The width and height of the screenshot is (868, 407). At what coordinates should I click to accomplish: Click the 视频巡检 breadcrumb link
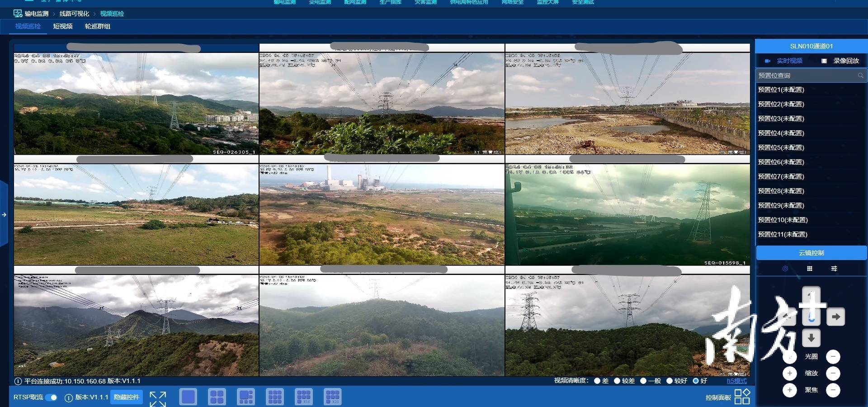tap(112, 14)
